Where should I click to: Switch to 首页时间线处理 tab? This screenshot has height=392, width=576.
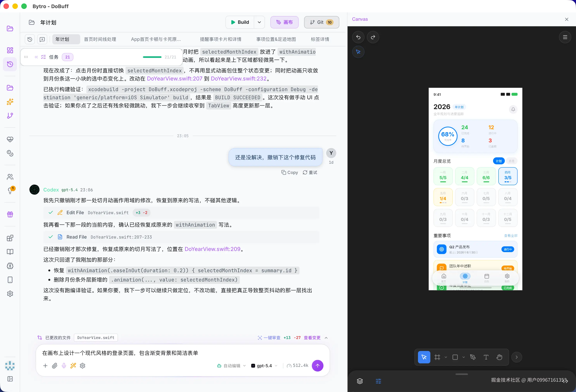coord(100,39)
